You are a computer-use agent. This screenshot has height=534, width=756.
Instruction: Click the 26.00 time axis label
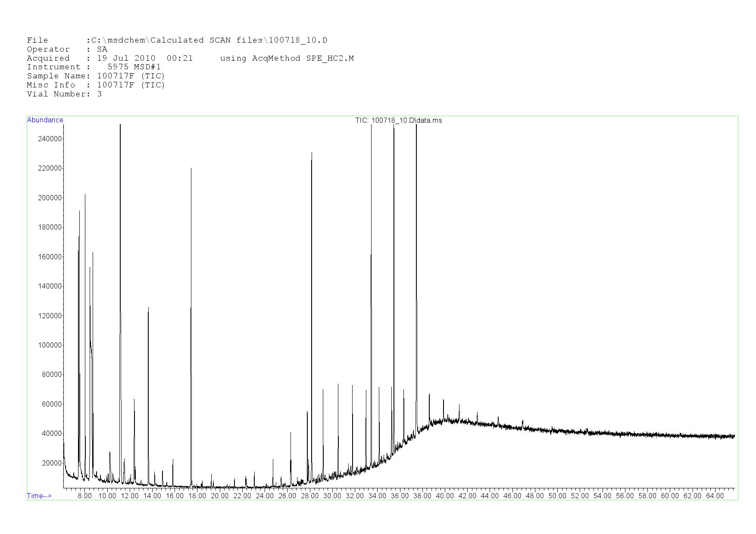click(x=287, y=496)
